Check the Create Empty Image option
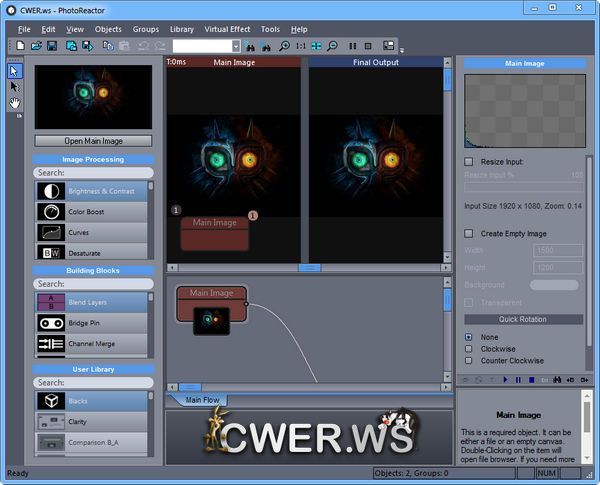 (x=469, y=233)
